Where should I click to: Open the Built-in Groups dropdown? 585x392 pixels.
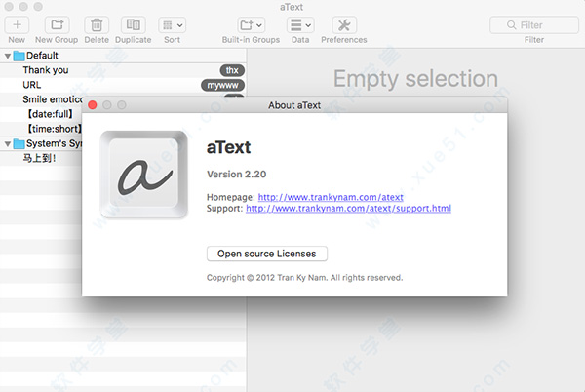tap(252, 25)
